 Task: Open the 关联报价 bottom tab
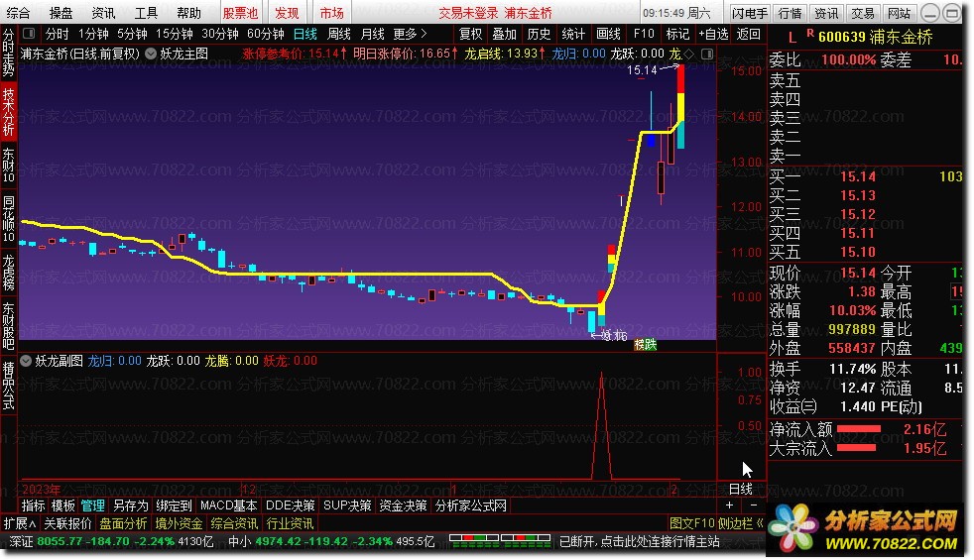[67, 523]
